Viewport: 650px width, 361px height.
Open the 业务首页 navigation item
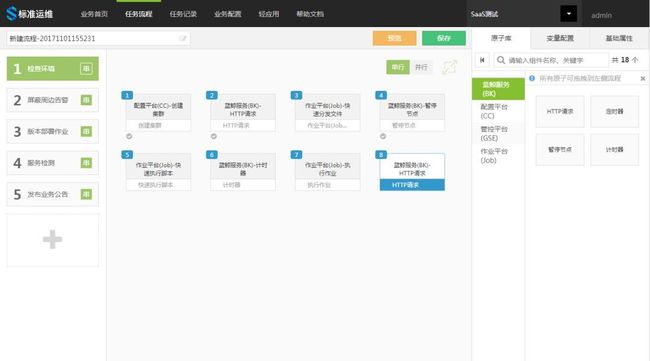pyautogui.click(x=94, y=14)
